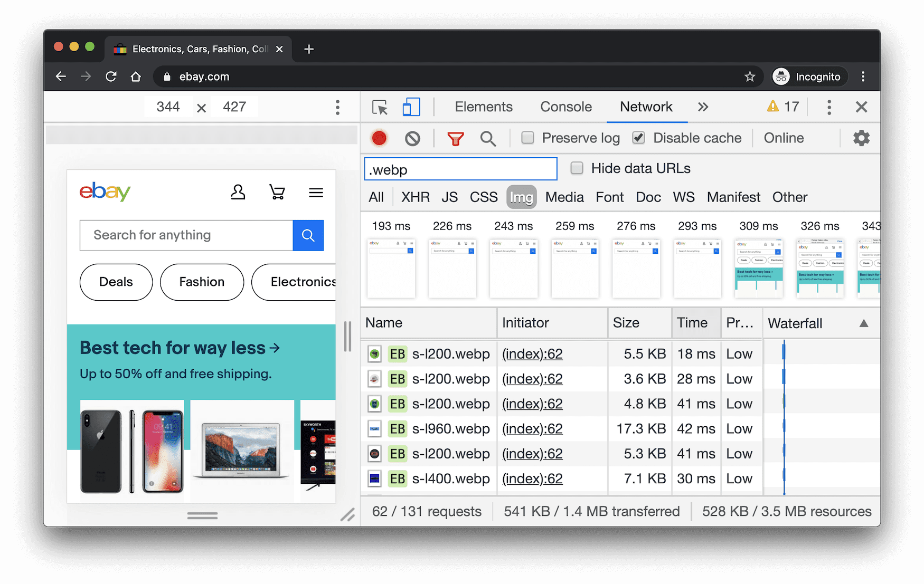Start recording the network log

378,138
